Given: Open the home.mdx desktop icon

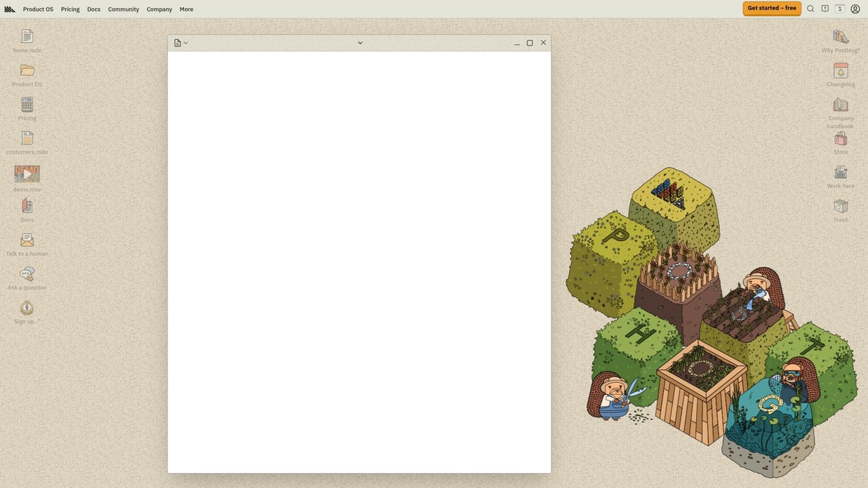Looking at the screenshot, I should tap(27, 37).
